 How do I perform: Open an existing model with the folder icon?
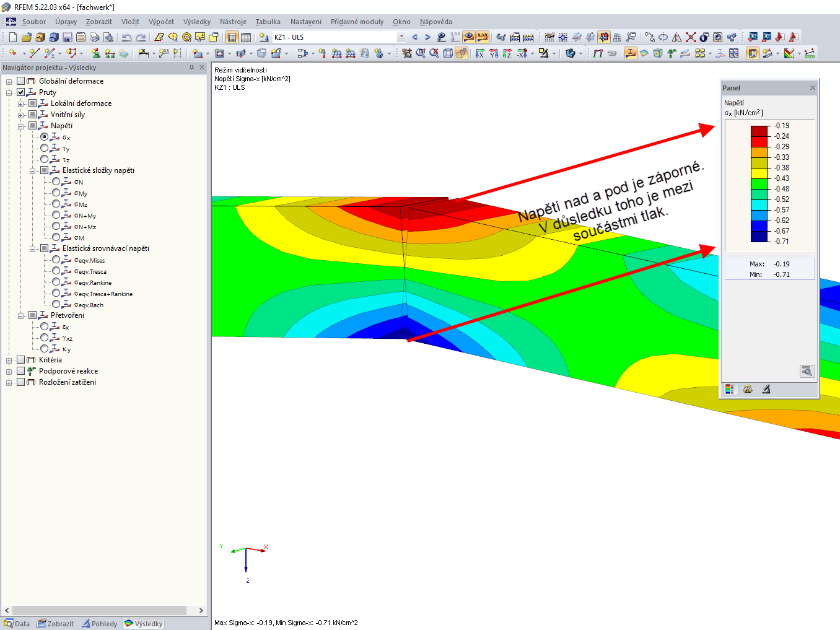(x=27, y=37)
